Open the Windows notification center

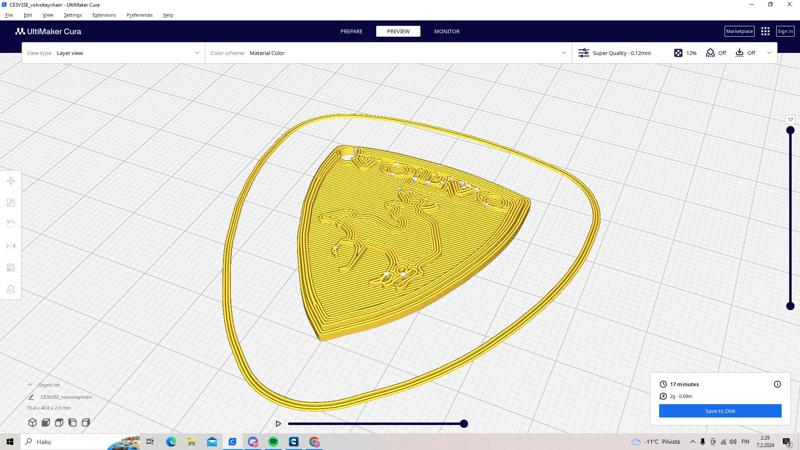[787, 441]
